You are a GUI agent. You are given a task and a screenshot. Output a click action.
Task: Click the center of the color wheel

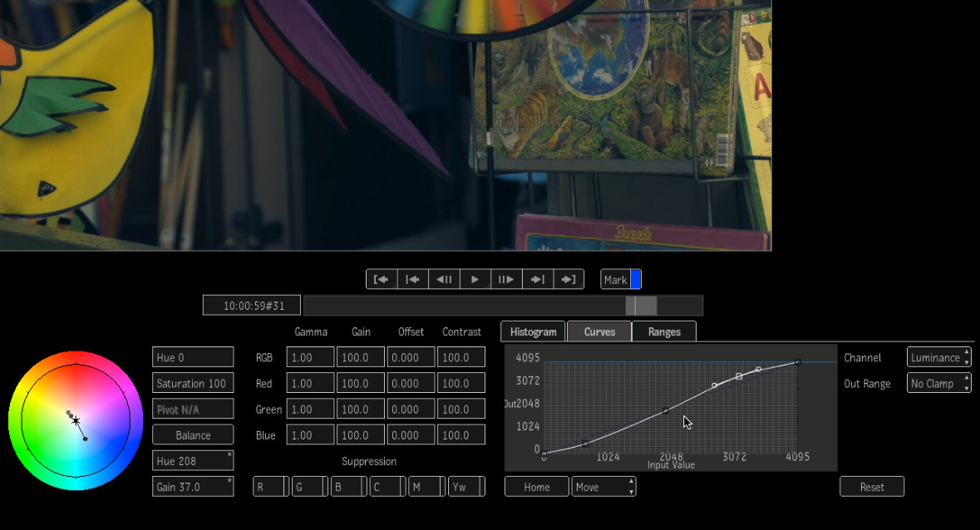76,421
